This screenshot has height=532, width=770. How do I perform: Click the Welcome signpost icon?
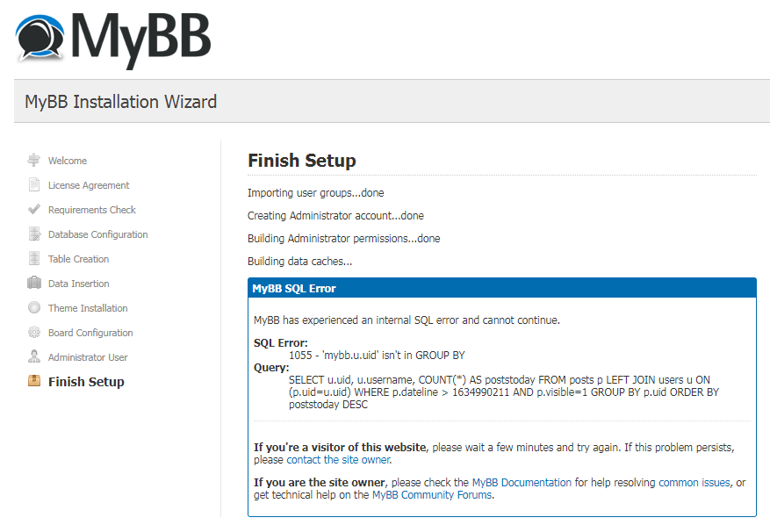[34, 160]
